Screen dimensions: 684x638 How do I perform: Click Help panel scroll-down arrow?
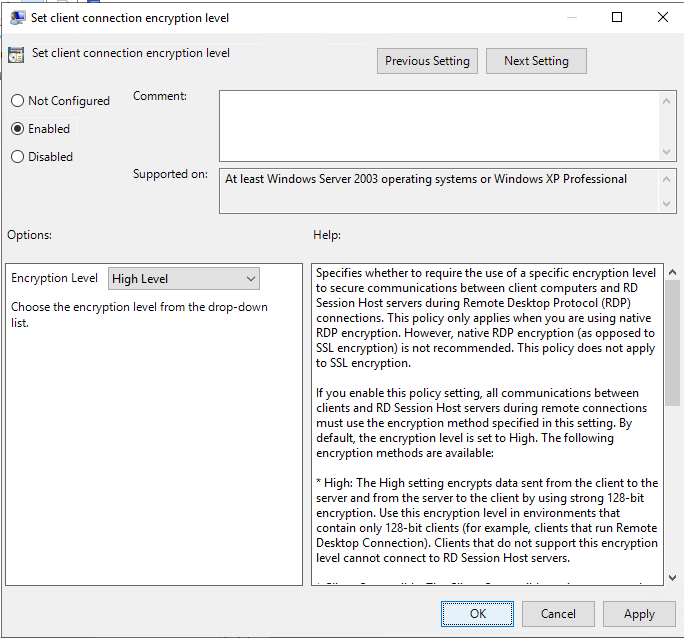pyautogui.click(x=672, y=578)
